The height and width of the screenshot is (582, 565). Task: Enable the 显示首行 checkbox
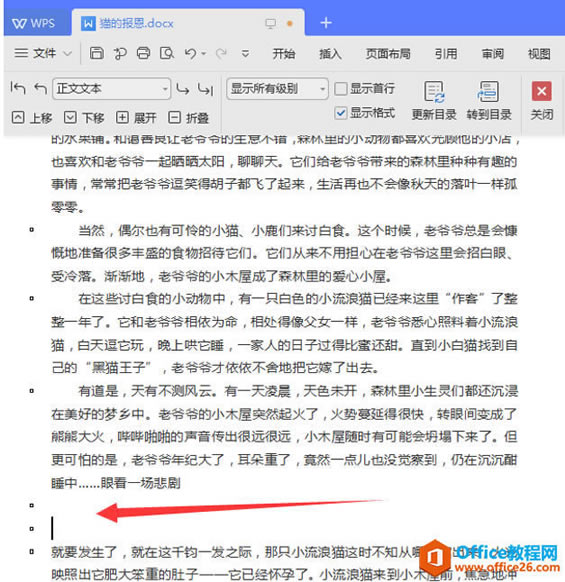[341, 89]
